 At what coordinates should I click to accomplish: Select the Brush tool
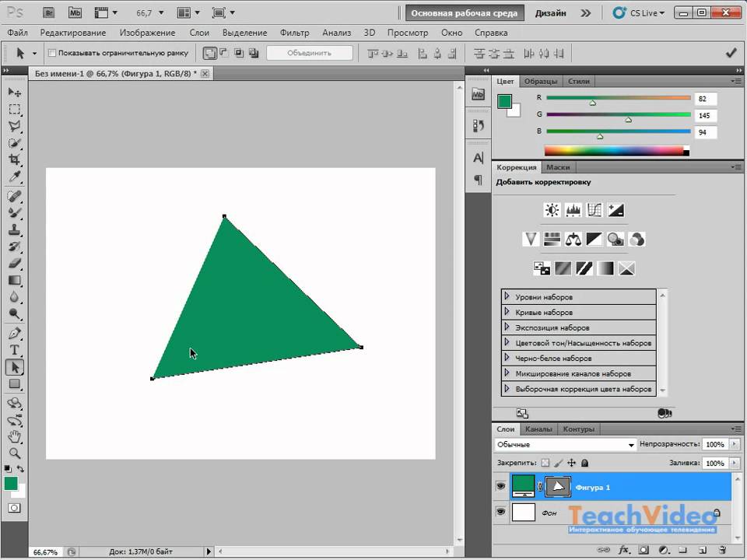(x=14, y=213)
